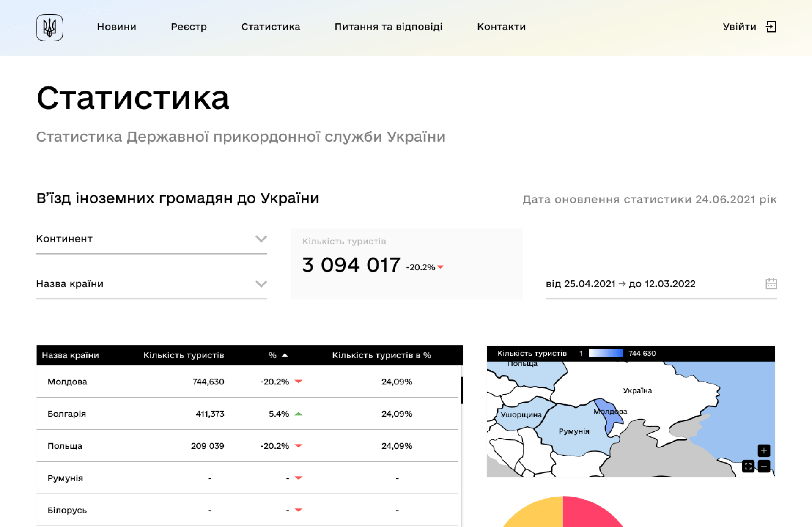This screenshot has width=812, height=527.
Task: Go to Реєстр in navigation
Action: 189,27
